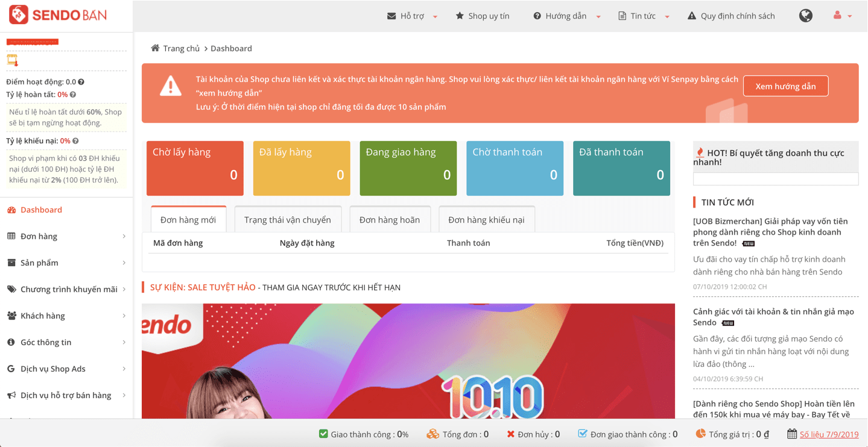The height and width of the screenshot is (447, 868).
Task: Click the warning icon beside Quy định chính sách
Action: [x=691, y=16]
